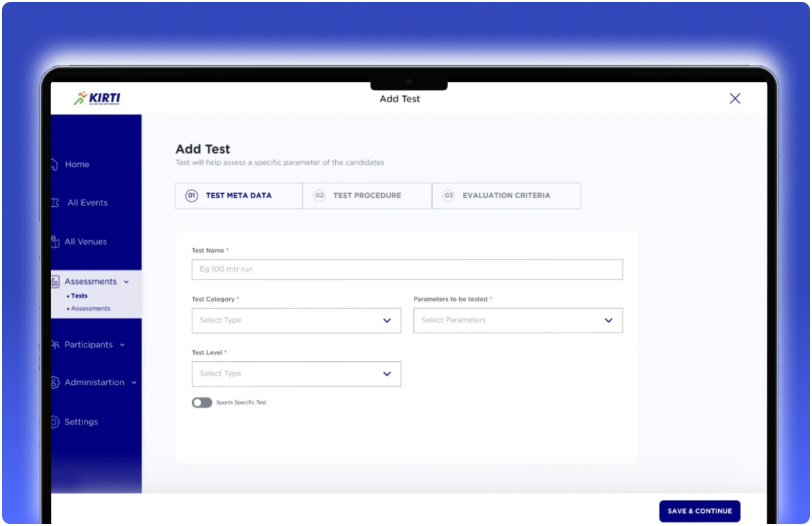Open Settings from sidebar

pyautogui.click(x=81, y=422)
